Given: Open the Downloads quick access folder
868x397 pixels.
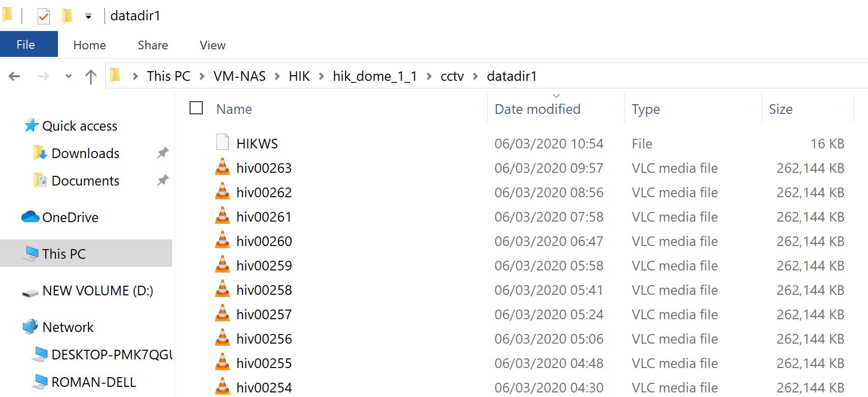Looking at the screenshot, I should tap(85, 154).
